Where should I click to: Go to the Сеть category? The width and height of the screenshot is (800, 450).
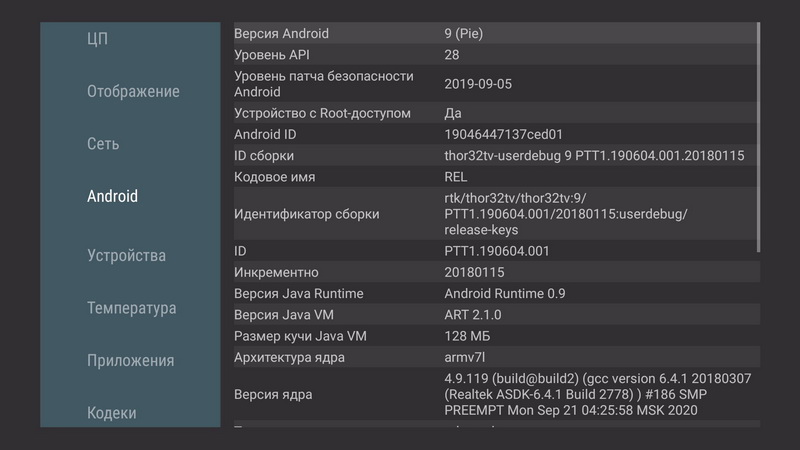point(103,144)
